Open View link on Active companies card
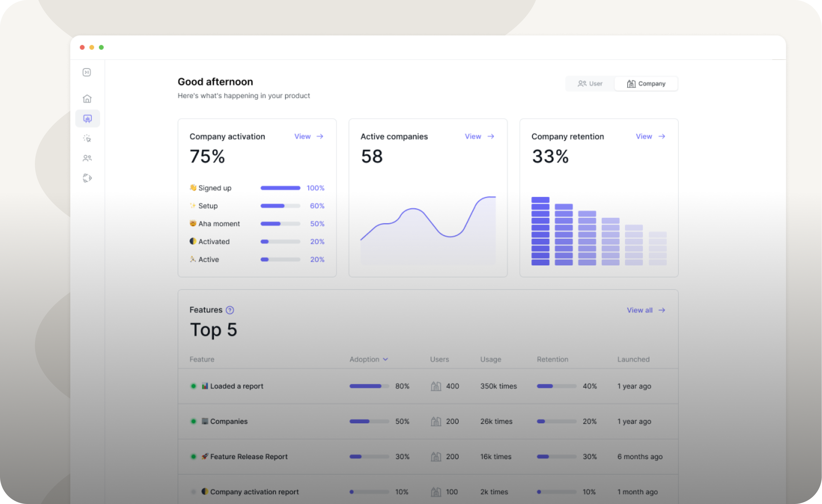Viewport: 822px width, 504px height. click(473, 136)
